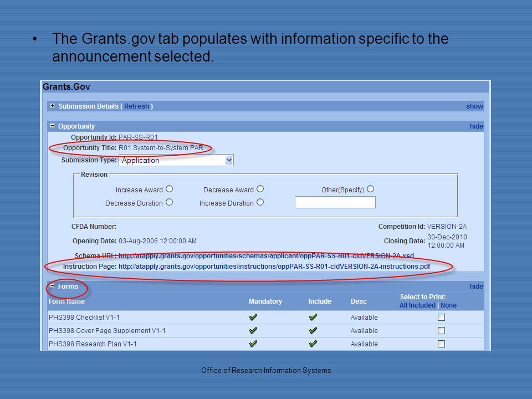The height and width of the screenshot is (399, 532).
Task: Click the Mandatory column header
Action: (265, 301)
